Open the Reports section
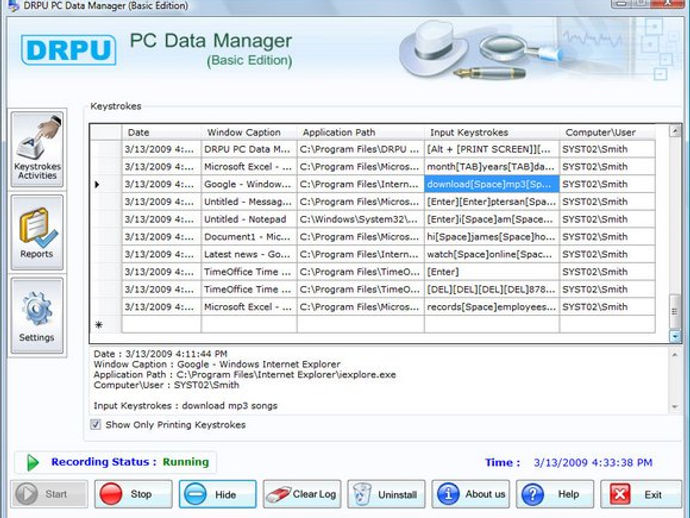 tap(37, 232)
